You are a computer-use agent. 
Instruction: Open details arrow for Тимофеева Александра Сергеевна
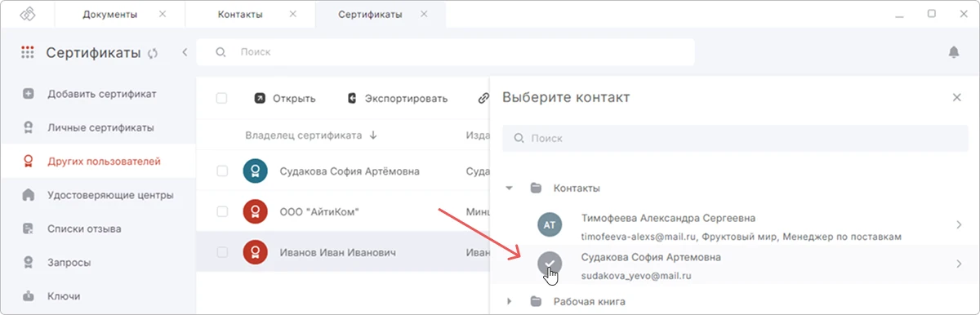pos(959,225)
